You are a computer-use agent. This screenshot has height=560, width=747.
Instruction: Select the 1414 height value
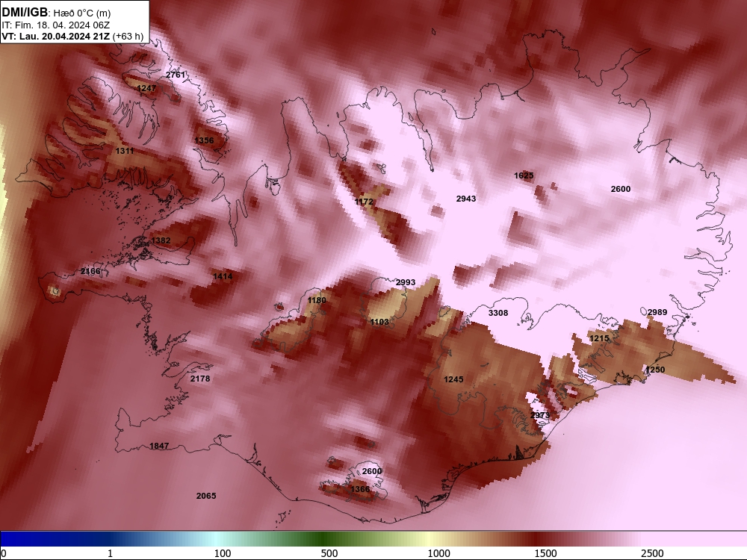point(223,276)
